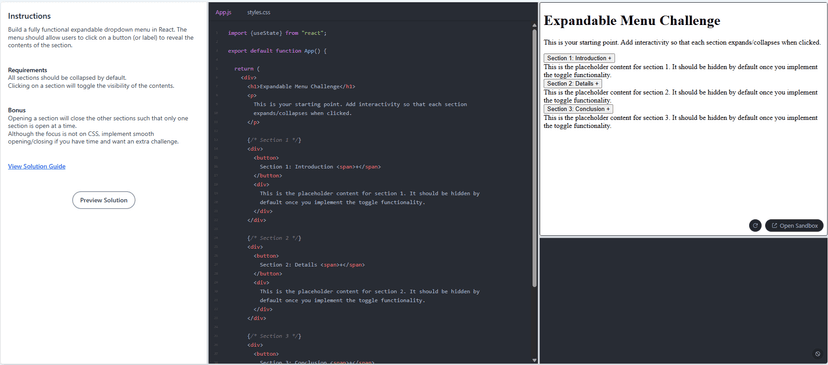
Task: Expand Section 1: Introduction in preview
Action: (579, 58)
